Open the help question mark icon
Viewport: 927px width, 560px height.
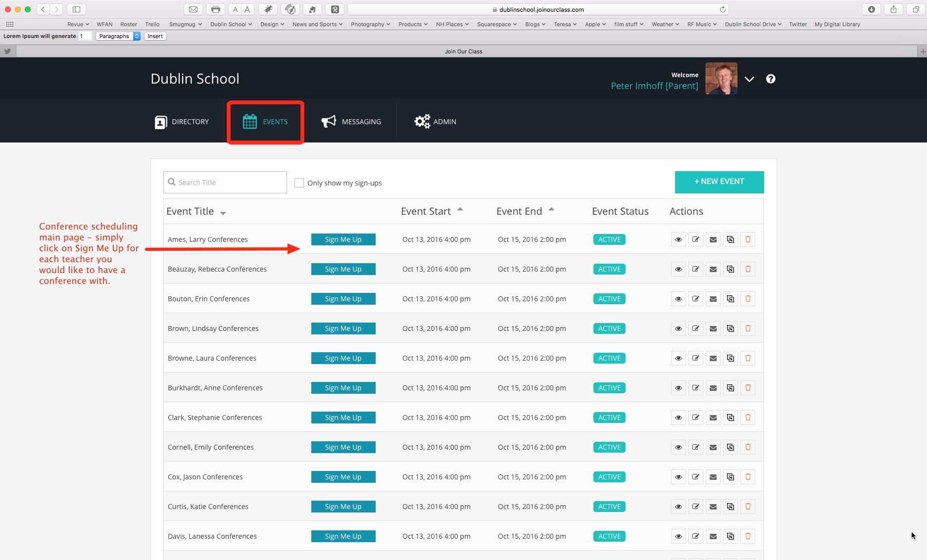(771, 79)
